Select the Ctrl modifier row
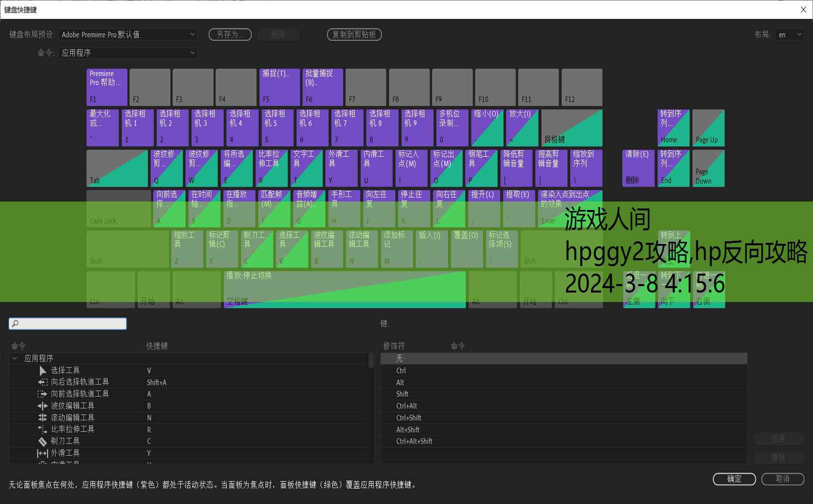 [x=564, y=371]
